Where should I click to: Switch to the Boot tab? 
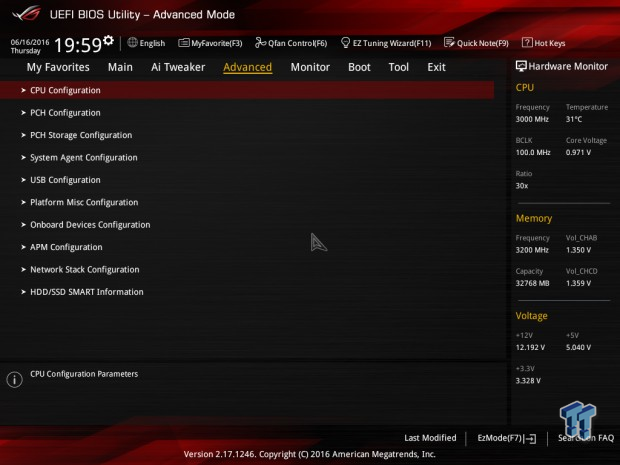[359, 67]
